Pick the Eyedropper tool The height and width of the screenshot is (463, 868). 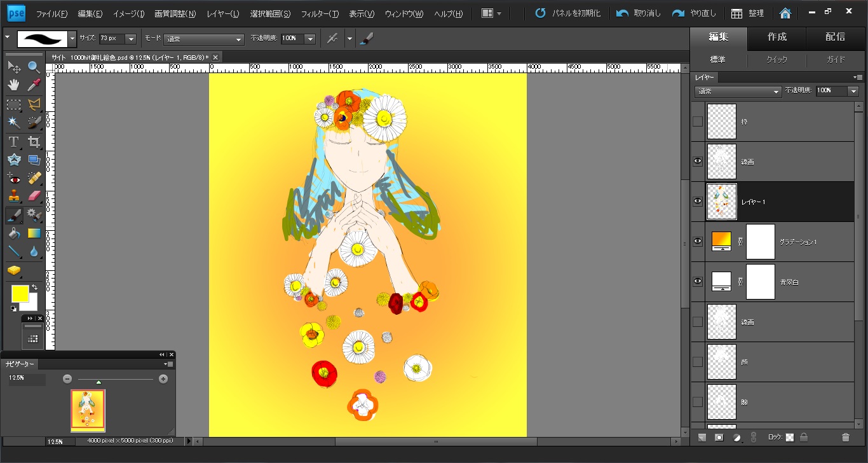click(34, 85)
